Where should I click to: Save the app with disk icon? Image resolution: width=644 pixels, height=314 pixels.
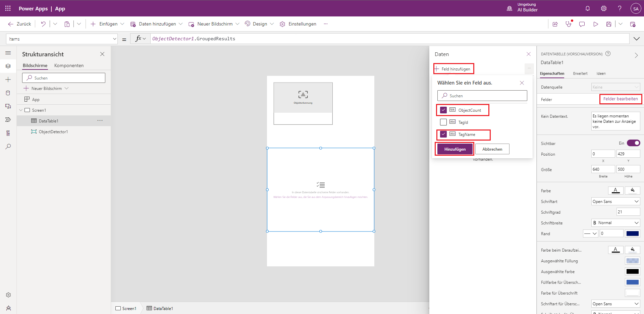tap(609, 24)
